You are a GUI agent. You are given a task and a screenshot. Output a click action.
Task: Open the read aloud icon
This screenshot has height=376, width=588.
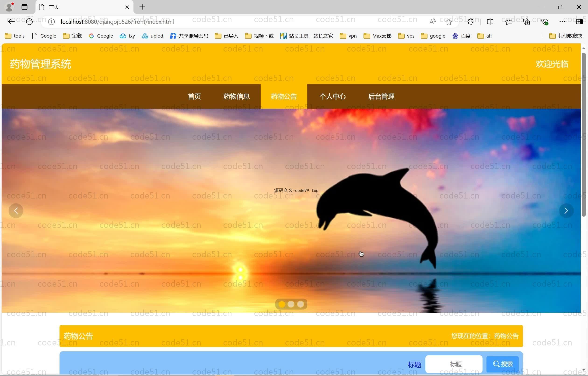pos(432,22)
